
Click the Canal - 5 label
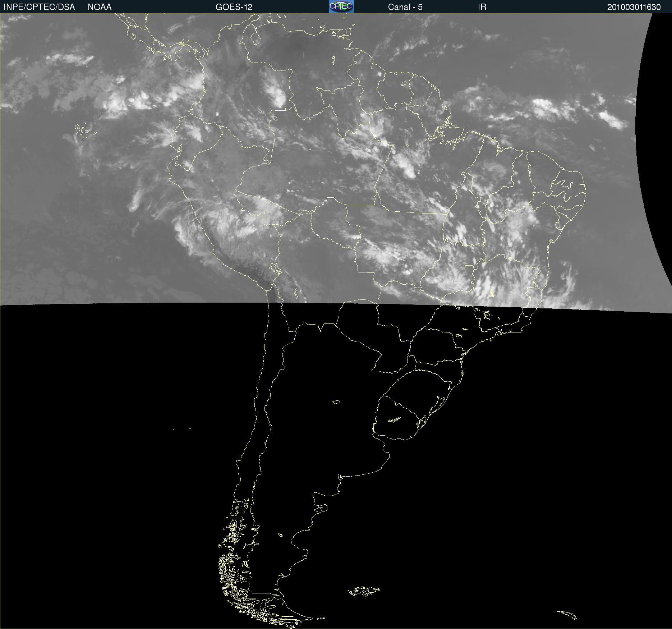pos(405,7)
